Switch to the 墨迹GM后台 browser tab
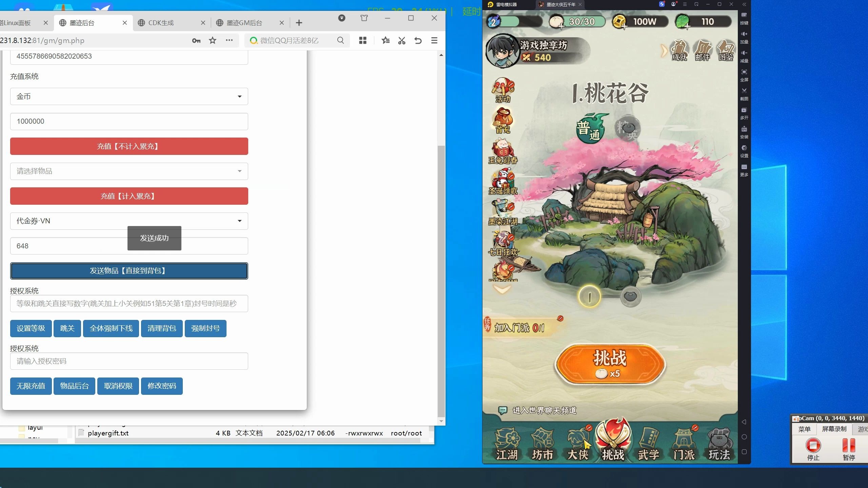This screenshot has width=868, height=488. point(250,23)
